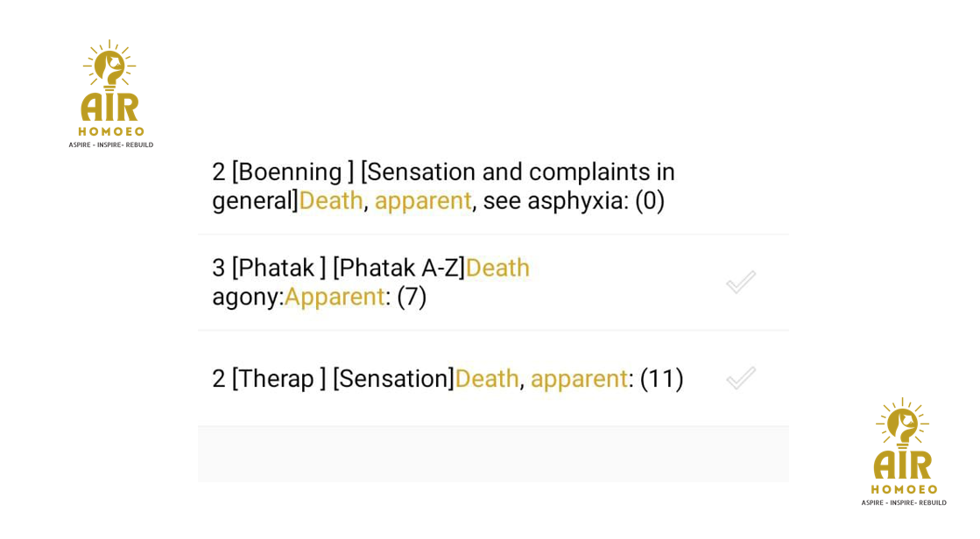Open the "[Sensation]" chapter tag in the Therap row
This screenshot has width=980, height=539.
393,378
